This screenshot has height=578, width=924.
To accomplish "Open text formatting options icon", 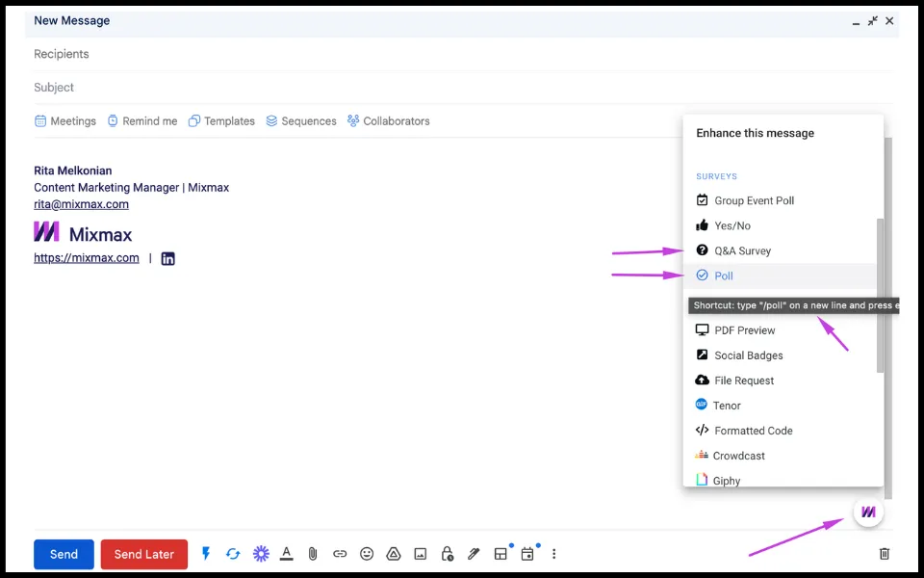I will [287, 554].
